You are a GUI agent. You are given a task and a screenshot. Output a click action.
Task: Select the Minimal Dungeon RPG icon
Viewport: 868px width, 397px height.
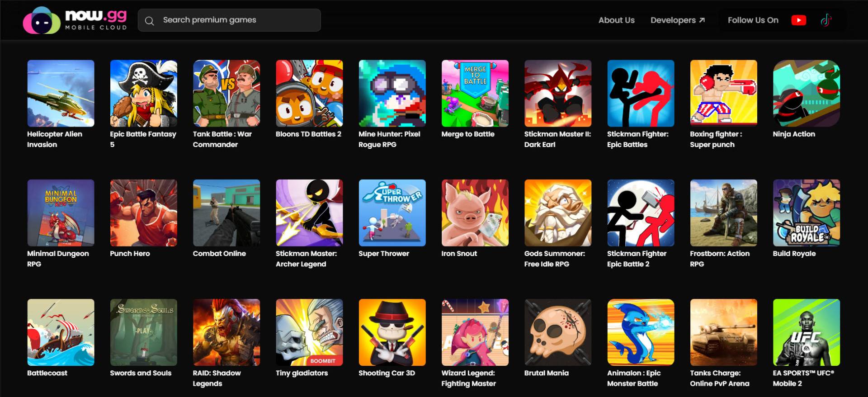[x=61, y=213]
